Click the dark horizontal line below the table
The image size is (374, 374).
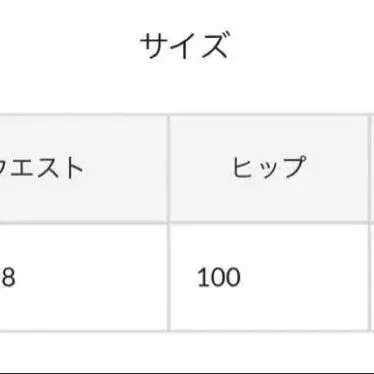[187, 373]
